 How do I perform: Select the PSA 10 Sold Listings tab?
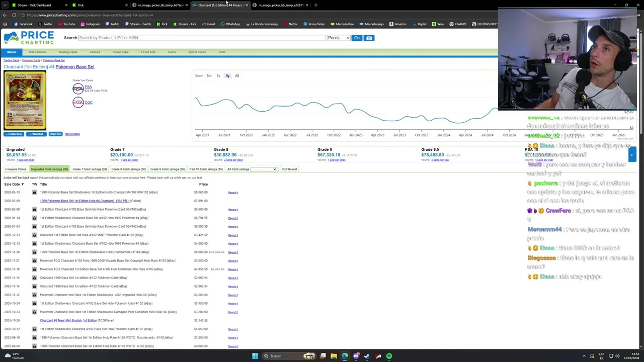click(x=206, y=169)
